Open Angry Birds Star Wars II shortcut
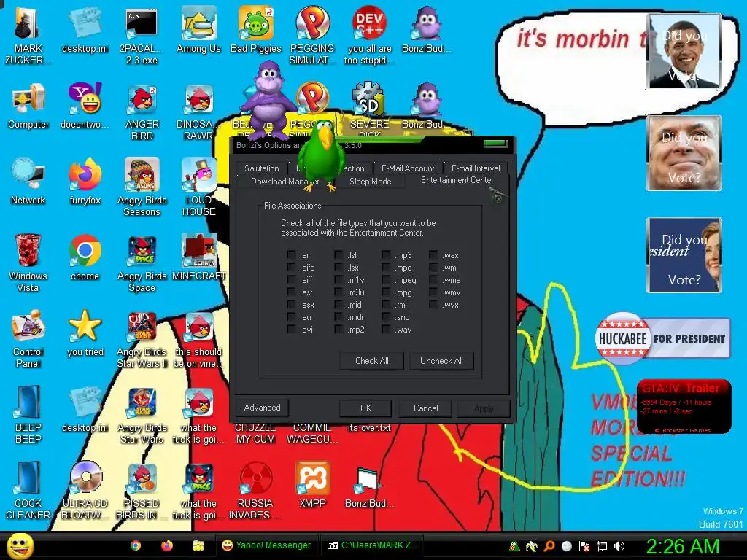This screenshot has width=747, height=560. (142, 339)
